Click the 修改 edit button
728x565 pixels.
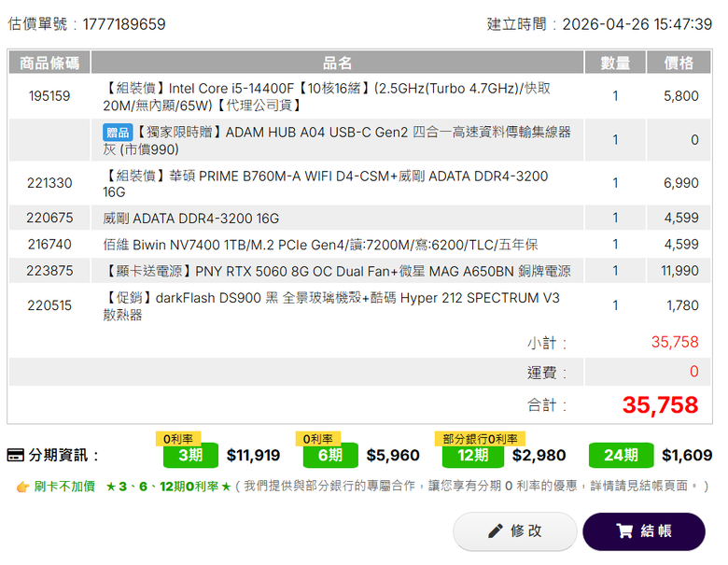pos(515,531)
